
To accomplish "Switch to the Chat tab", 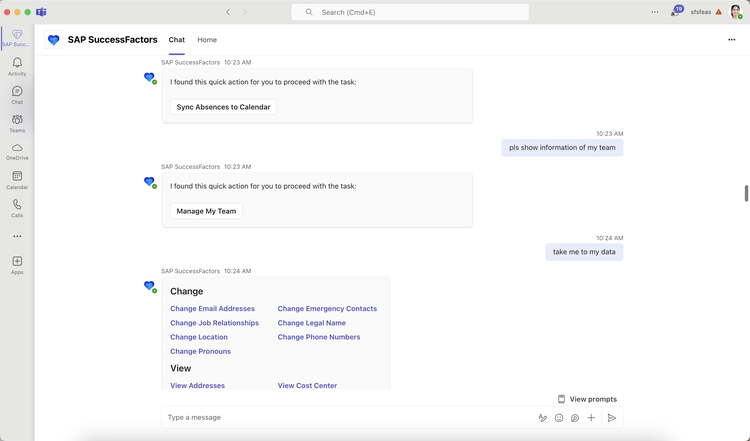I will pyautogui.click(x=176, y=40).
